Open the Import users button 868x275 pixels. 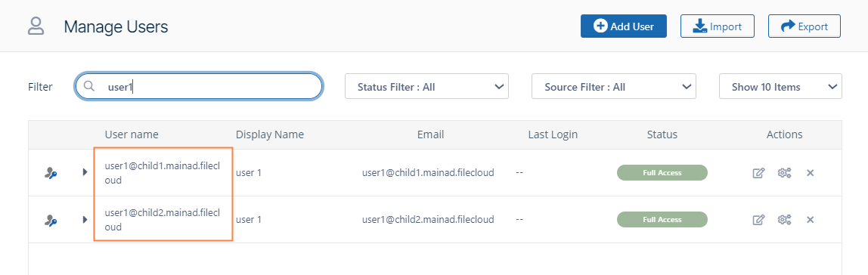[717, 26]
